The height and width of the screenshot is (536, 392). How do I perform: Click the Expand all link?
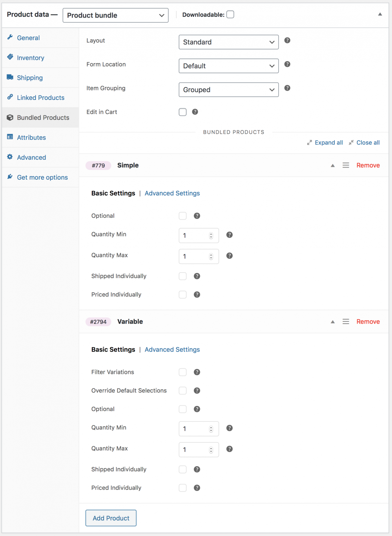click(x=328, y=143)
